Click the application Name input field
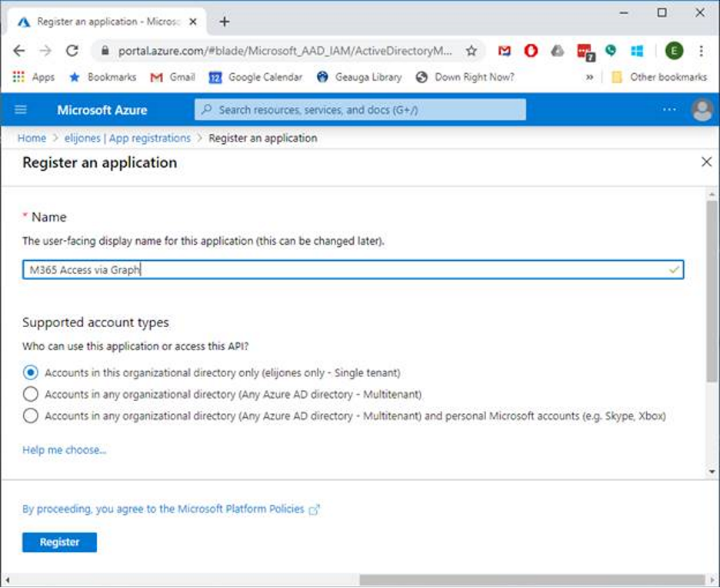720x588 pixels. [x=352, y=269]
